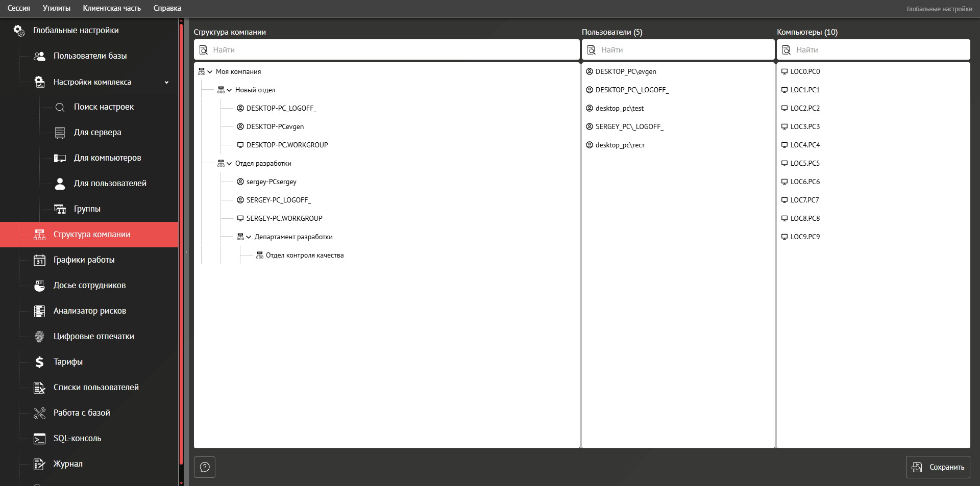Image resolution: width=980 pixels, height=486 pixels.
Task: Click the help question mark icon
Action: click(205, 467)
